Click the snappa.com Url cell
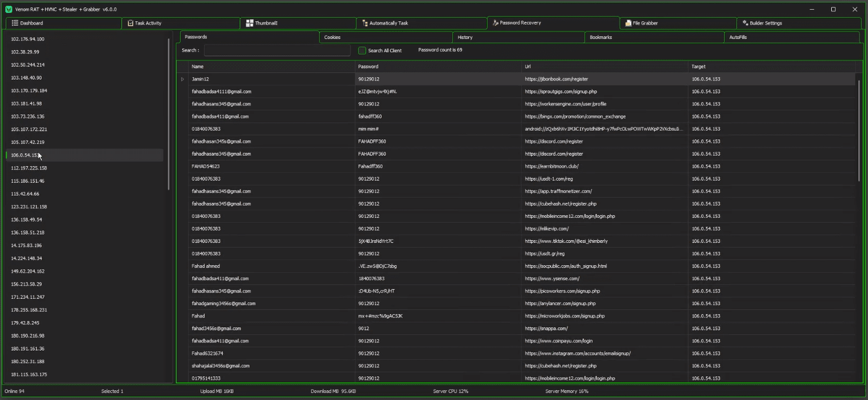868x400 pixels. coord(605,328)
